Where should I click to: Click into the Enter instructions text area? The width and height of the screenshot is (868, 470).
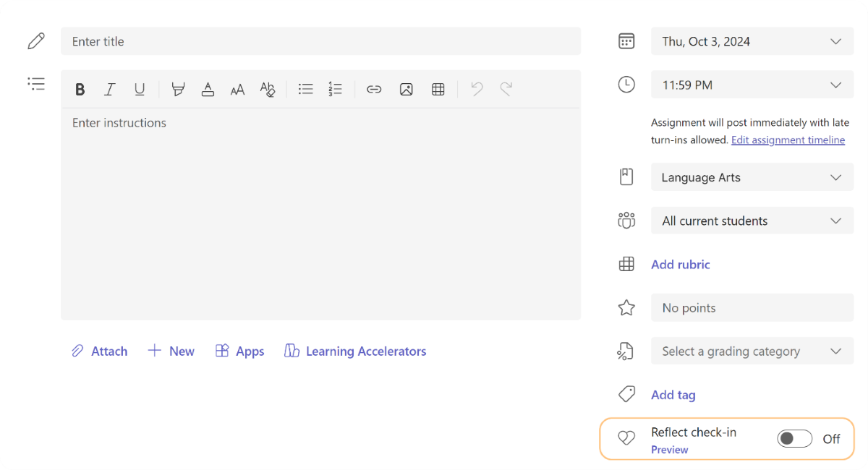click(320, 214)
